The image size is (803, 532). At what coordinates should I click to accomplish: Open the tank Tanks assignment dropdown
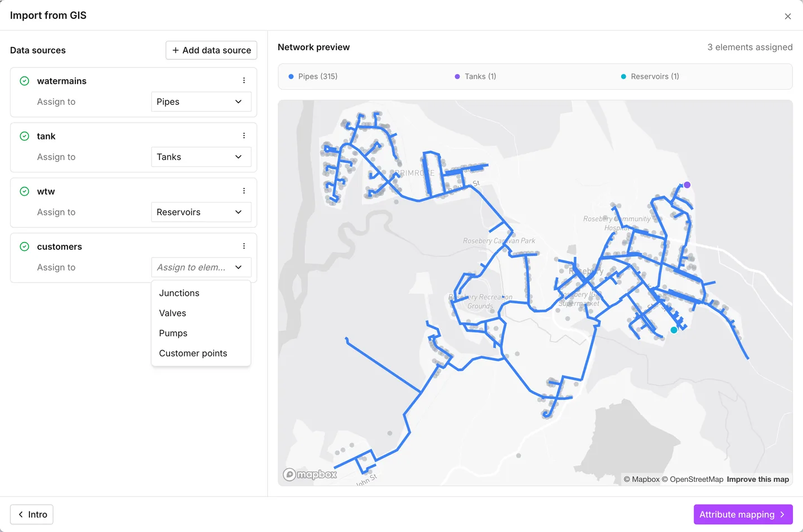201,157
